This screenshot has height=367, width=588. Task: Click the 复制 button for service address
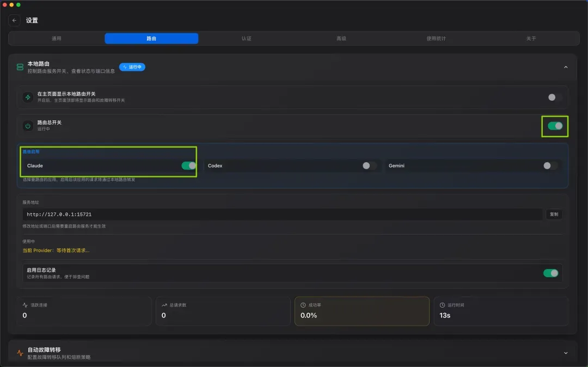[x=554, y=215]
